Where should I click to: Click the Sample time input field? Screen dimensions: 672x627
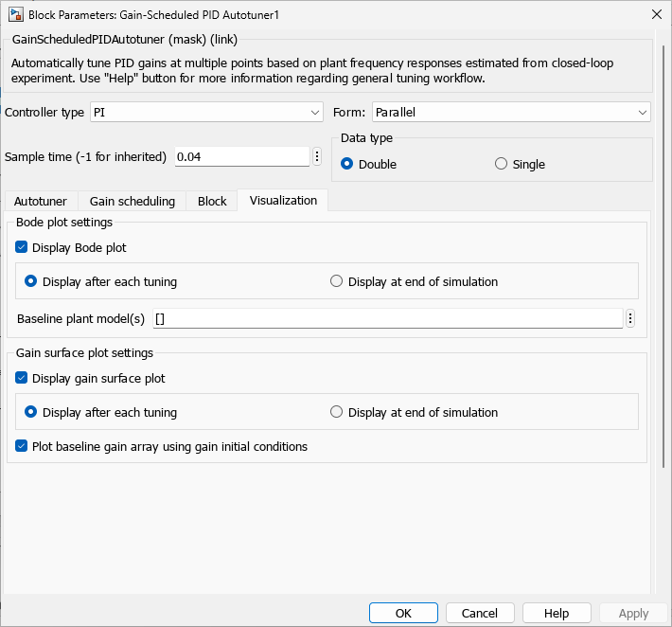point(242,156)
